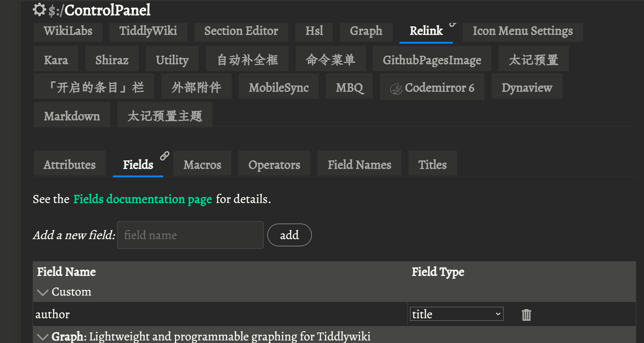
Task: Select the Graph settings tab
Action: (366, 32)
